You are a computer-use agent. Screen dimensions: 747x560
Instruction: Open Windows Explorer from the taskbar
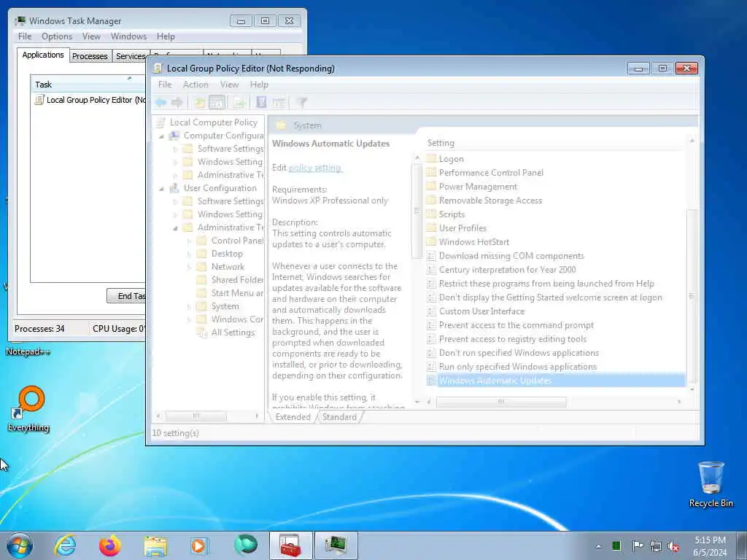[x=155, y=545]
